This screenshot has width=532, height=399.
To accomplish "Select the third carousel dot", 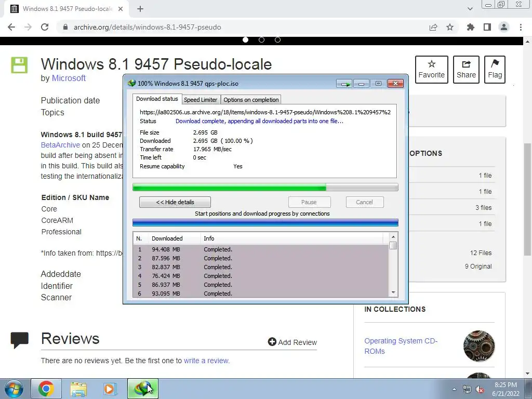I will tap(277, 39).
